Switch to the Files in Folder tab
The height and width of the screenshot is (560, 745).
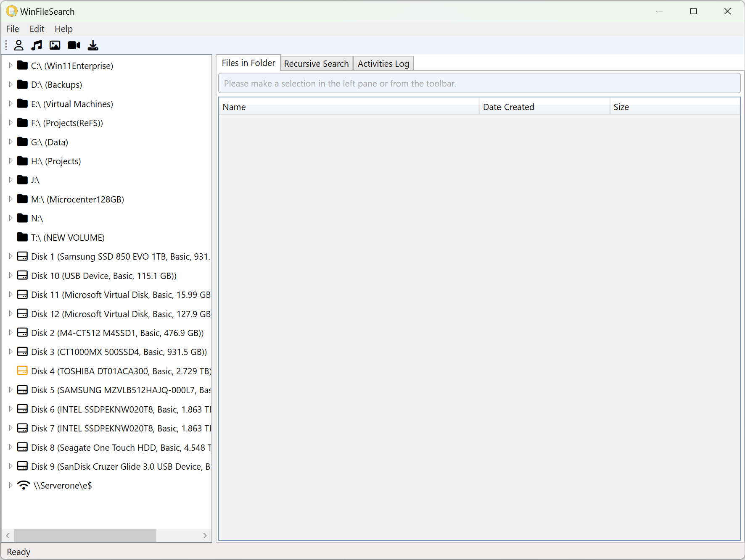coord(248,63)
